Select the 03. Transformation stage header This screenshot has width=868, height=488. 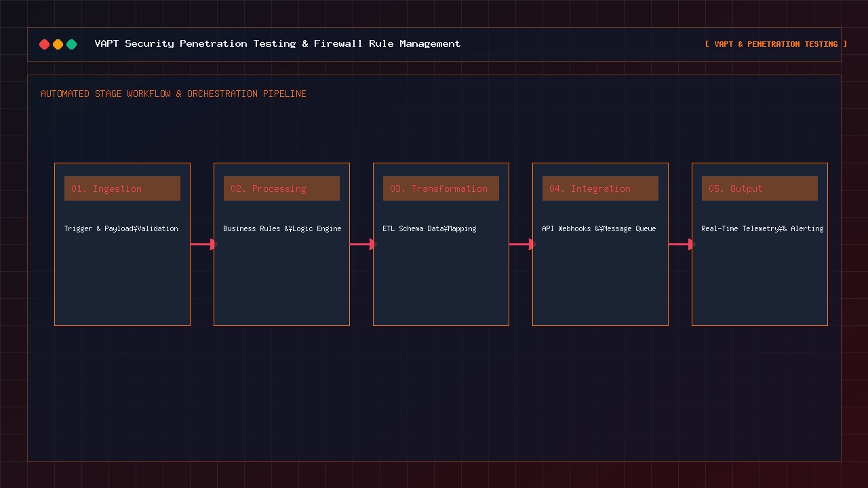pyautogui.click(x=441, y=188)
